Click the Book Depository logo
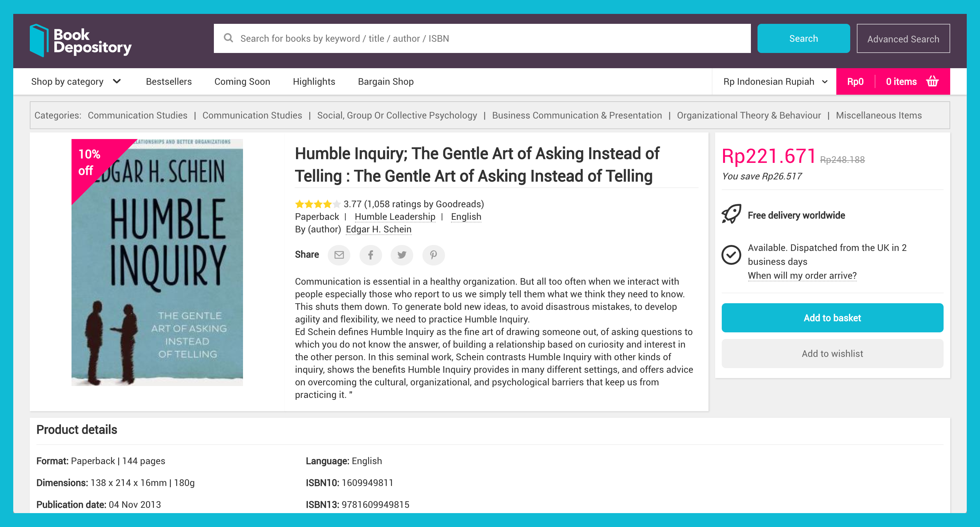The height and width of the screenshot is (527, 980). (81, 40)
